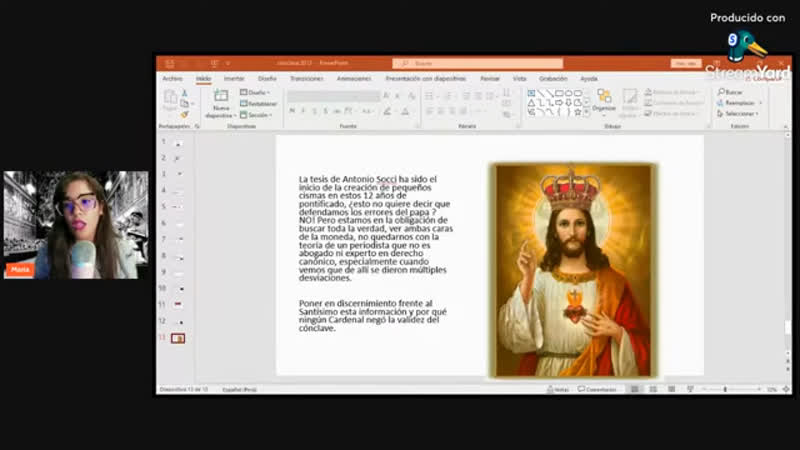Screen dimensions: 800x450
Task: Click the Restablecer button
Action: click(x=258, y=104)
